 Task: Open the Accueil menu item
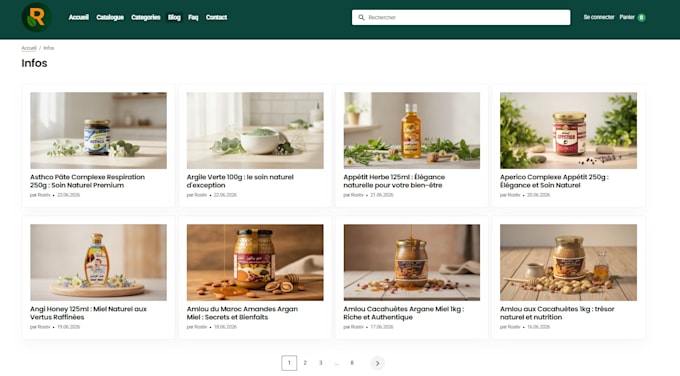coord(78,17)
